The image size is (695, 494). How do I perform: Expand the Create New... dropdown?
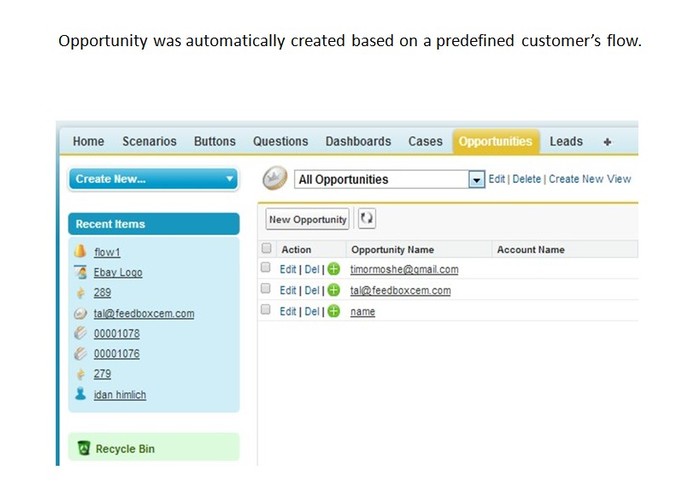(x=153, y=179)
